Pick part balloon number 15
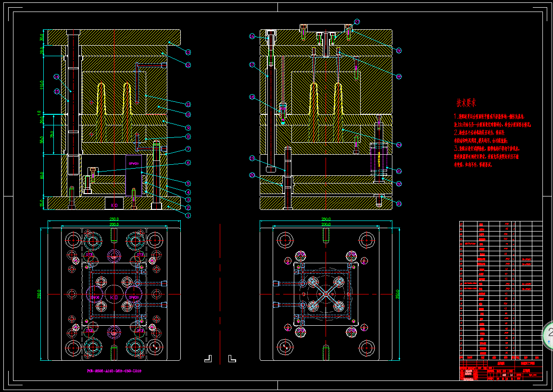The width and height of the screenshot is (553, 392). tap(57, 91)
